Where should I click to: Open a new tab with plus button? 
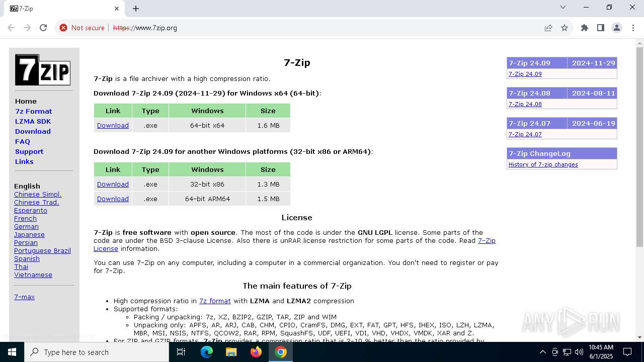136,9
